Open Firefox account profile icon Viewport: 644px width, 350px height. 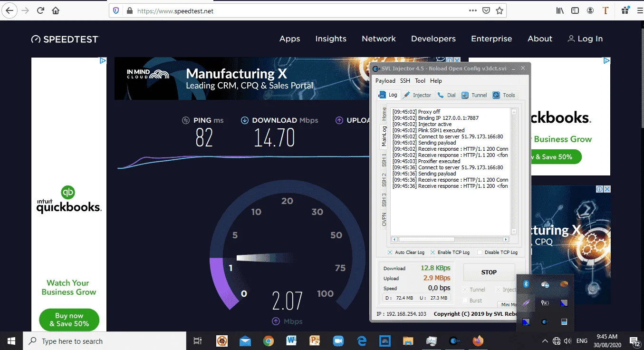pyautogui.click(x=590, y=10)
